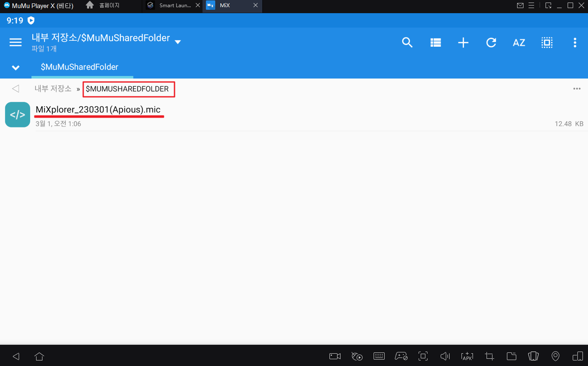
Task: Navigate to 내부 저장소 breadcrumb
Action: tap(53, 89)
